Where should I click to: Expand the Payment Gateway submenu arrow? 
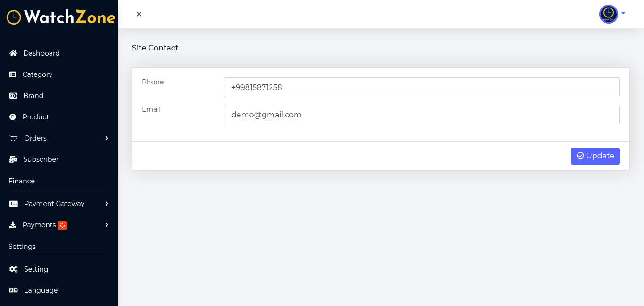pos(107,204)
